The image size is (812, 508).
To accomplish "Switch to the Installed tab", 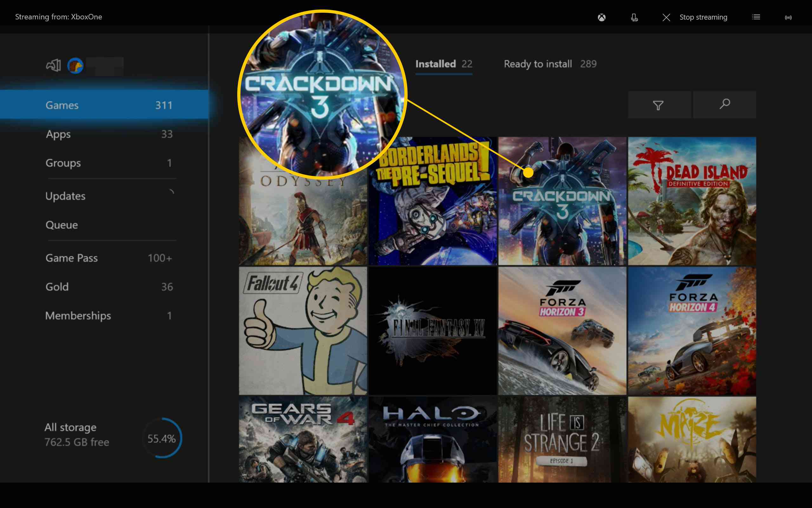I will [x=443, y=64].
